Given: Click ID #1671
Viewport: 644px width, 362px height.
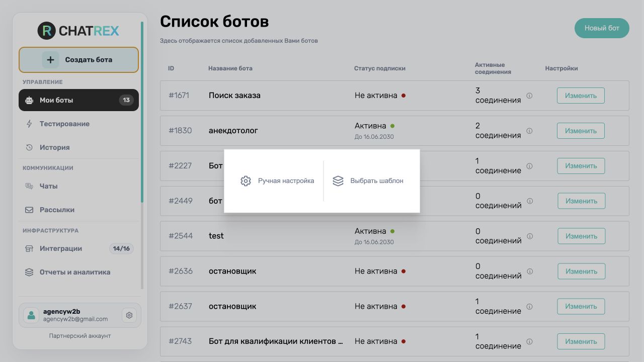Looking at the screenshot, I should coord(179,95).
